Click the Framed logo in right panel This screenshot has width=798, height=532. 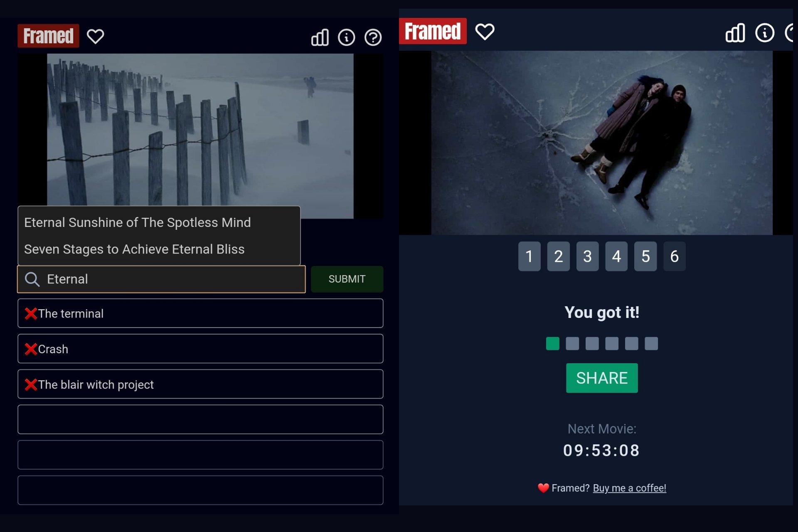[433, 31]
